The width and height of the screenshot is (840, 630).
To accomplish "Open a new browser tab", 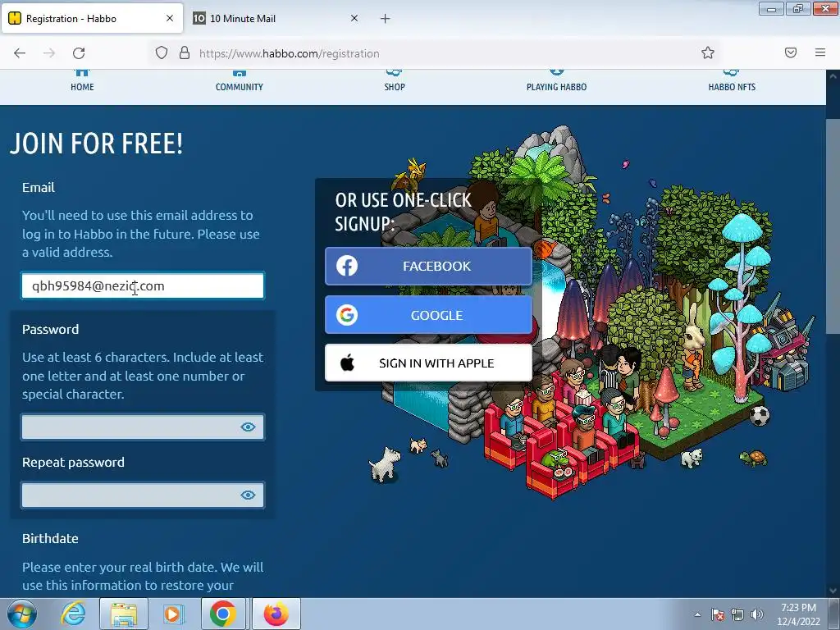I will (x=386, y=19).
